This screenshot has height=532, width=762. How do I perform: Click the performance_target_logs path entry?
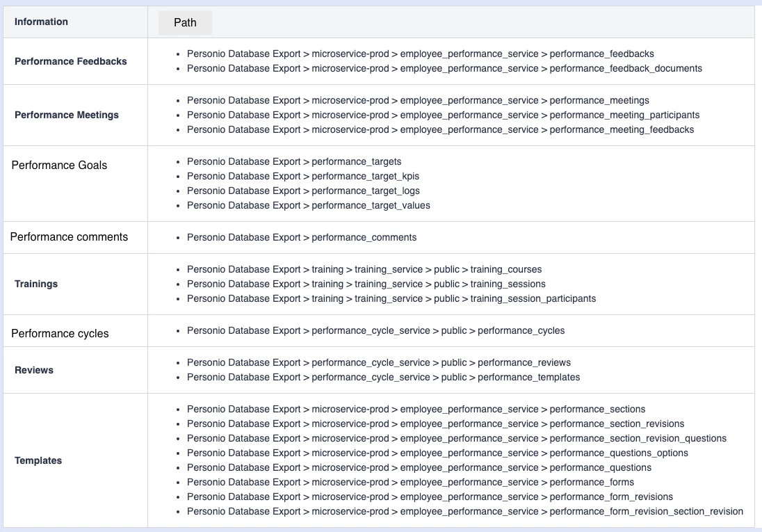point(303,191)
